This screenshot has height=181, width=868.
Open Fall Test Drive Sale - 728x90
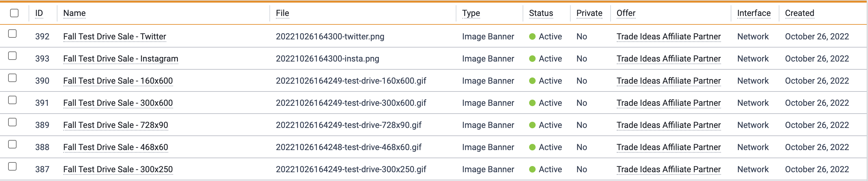pos(116,125)
